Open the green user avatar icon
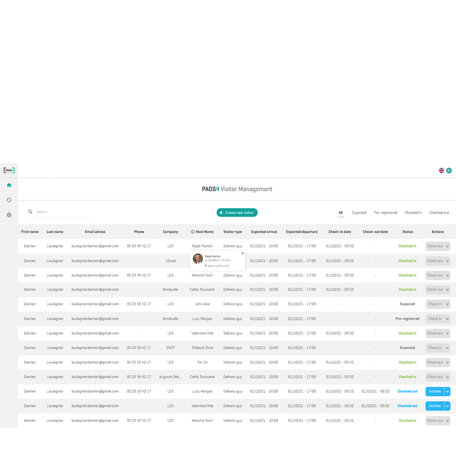Viewport: 456px width, 476px height. [449, 171]
